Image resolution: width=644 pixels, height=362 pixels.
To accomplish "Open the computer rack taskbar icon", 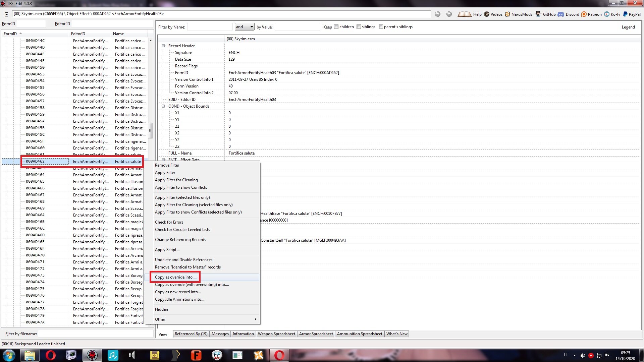I will pos(71,355).
